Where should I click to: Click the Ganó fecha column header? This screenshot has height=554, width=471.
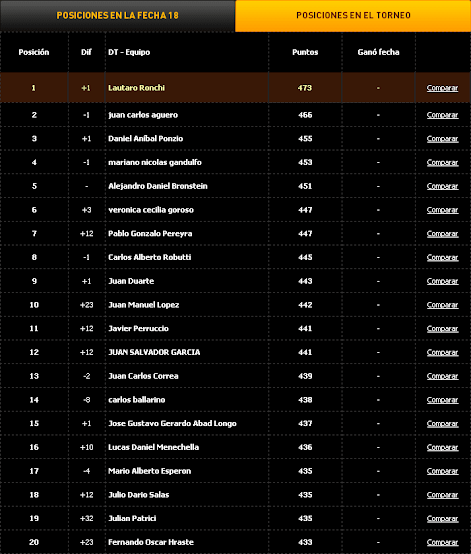pos(378,52)
